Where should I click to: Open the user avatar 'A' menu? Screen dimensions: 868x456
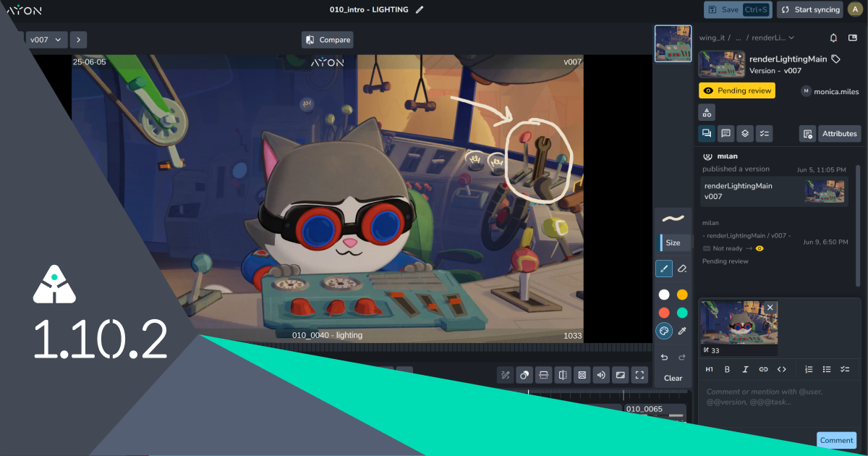click(854, 9)
